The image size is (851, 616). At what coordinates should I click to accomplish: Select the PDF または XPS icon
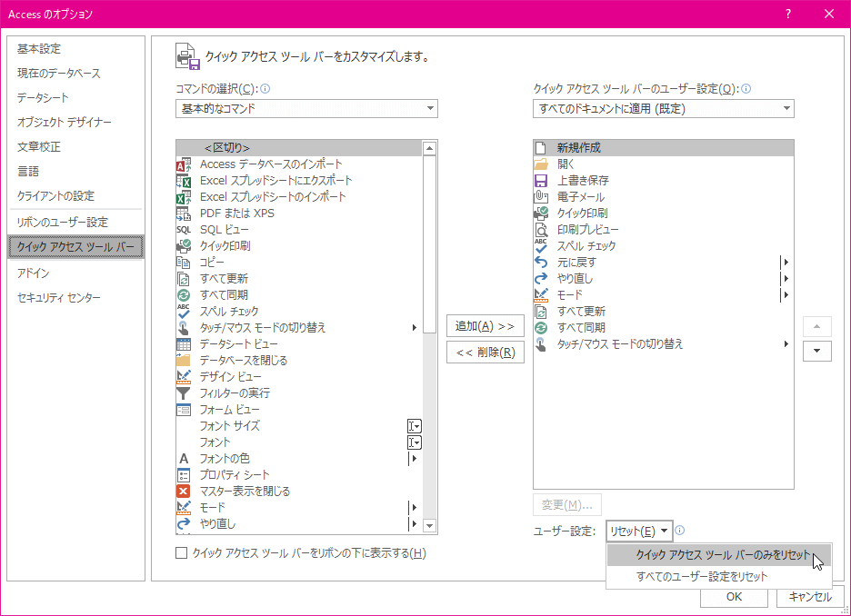(184, 214)
